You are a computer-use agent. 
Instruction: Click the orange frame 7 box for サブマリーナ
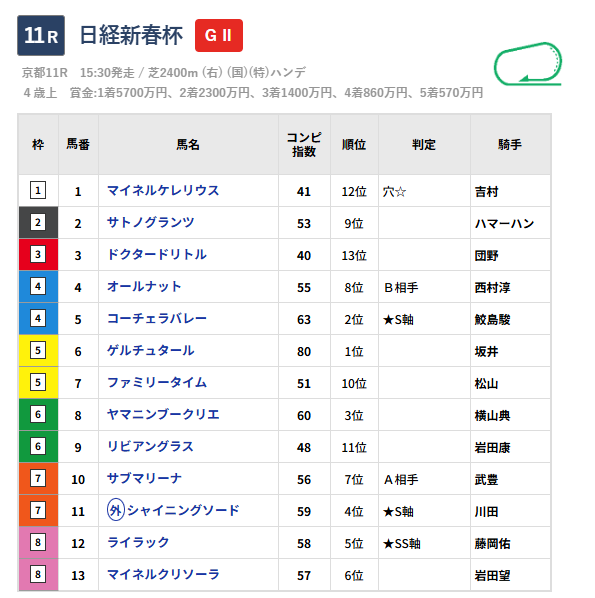pos(38,478)
